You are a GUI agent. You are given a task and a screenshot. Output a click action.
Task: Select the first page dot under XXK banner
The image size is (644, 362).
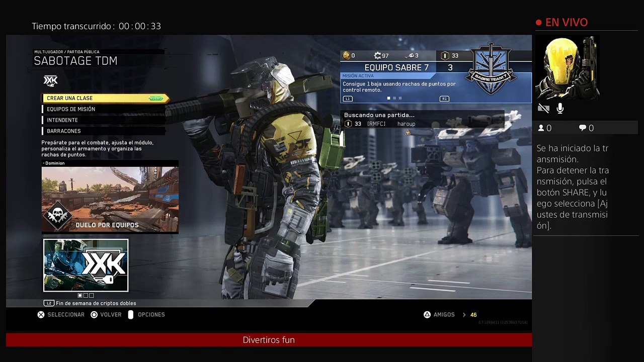point(80,296)
